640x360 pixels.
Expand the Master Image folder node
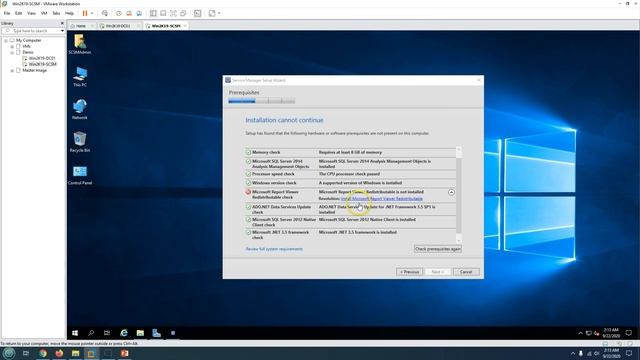12,71
